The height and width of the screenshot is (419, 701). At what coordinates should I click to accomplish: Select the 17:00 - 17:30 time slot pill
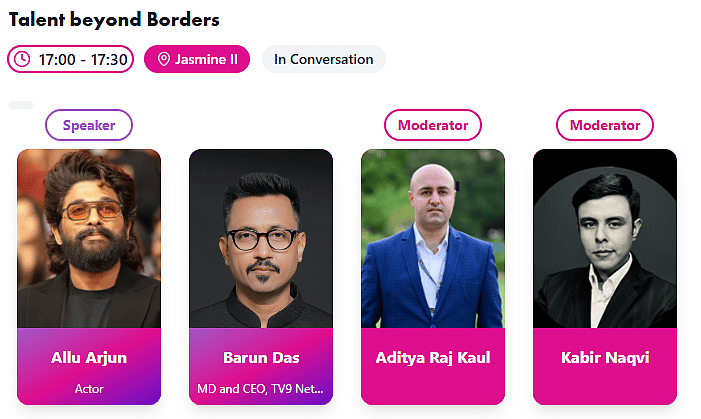[x=70, y=59]
